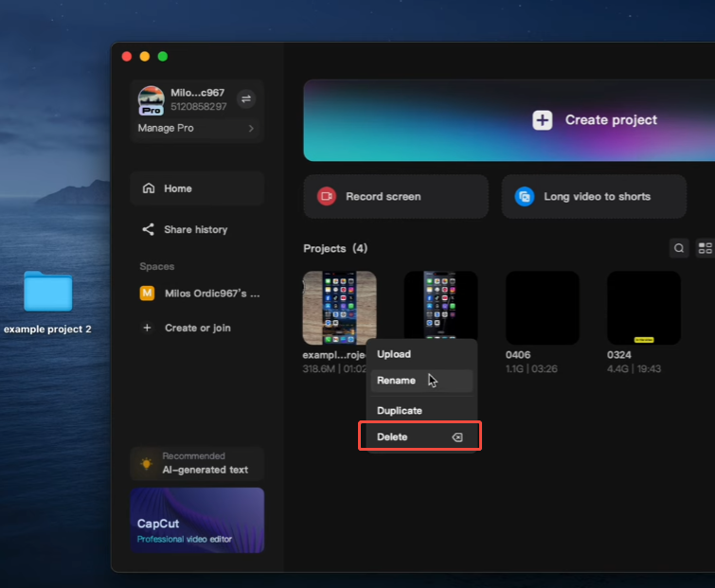Image resolution: width=715 pixels, height=588 pixels.
Task: Expand Manage Pro chevron arrow
Action: [251, 128]
